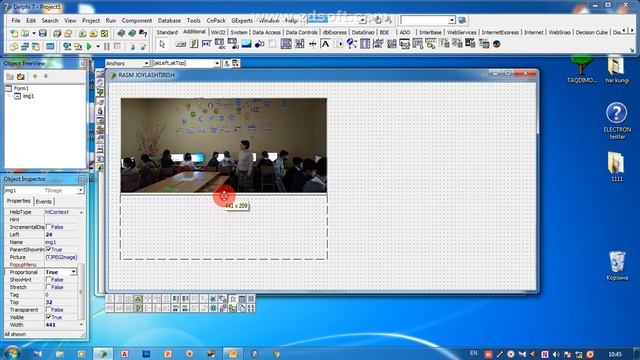Toggle Transparent False checkbox
640x360 pixels.
pos(49,310)
